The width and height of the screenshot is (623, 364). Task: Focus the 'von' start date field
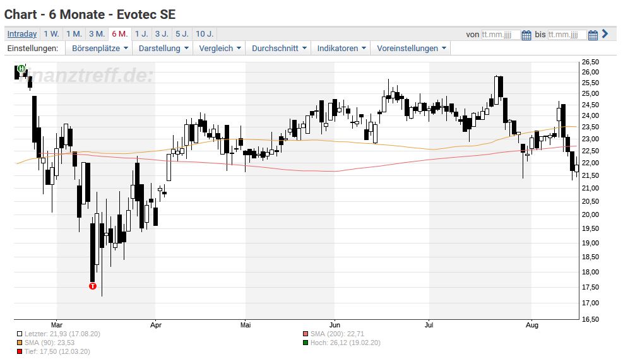click(x=501, y=35)
